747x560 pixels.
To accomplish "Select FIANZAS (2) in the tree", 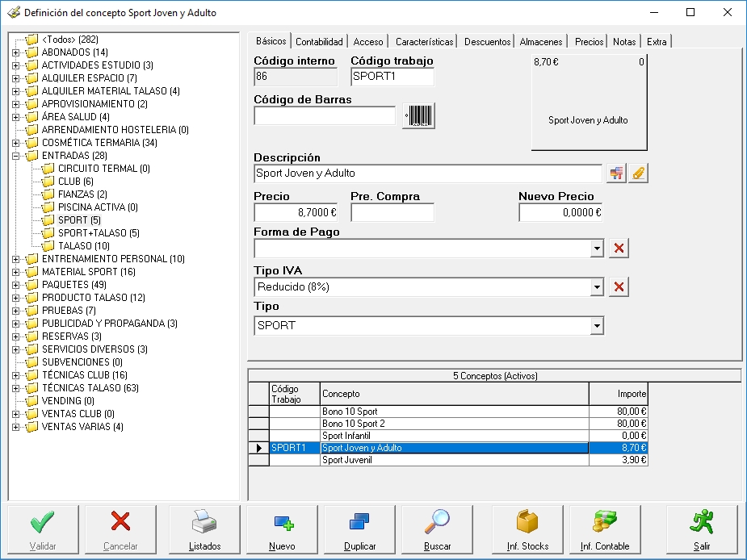I will (x=82, y=194).
